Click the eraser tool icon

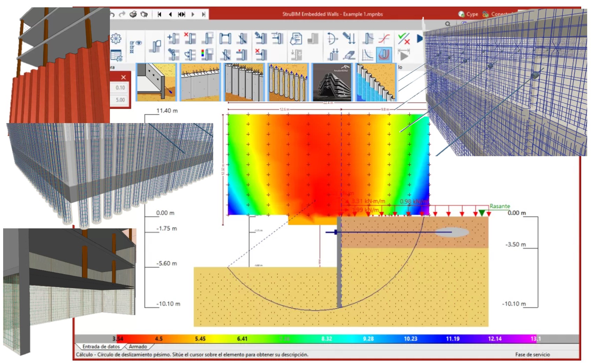tap(349, 55)
